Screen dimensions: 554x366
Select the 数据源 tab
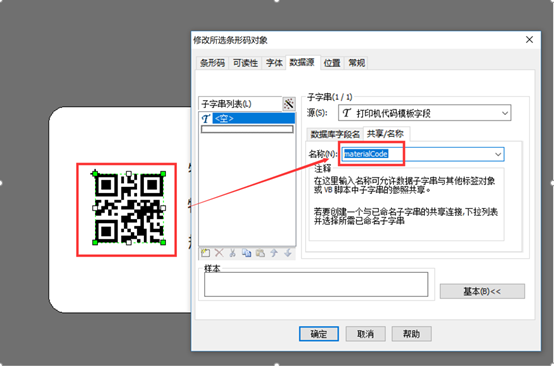click(x=303, y=62)
